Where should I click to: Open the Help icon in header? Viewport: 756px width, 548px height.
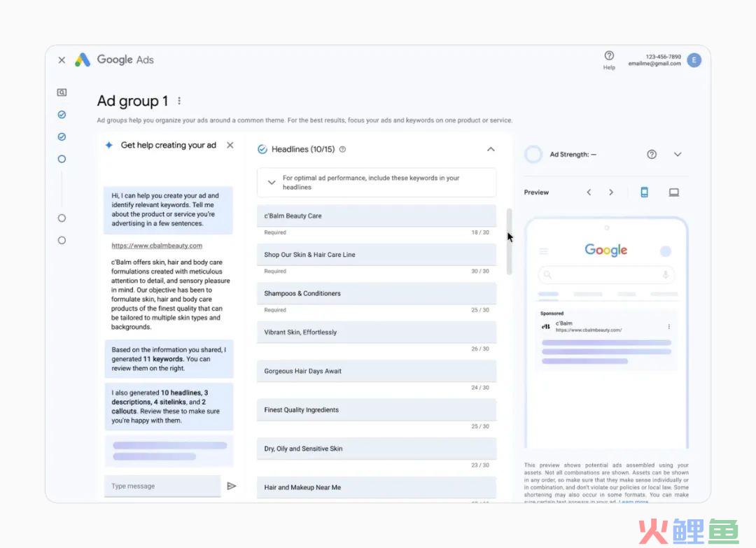(609, 59)
